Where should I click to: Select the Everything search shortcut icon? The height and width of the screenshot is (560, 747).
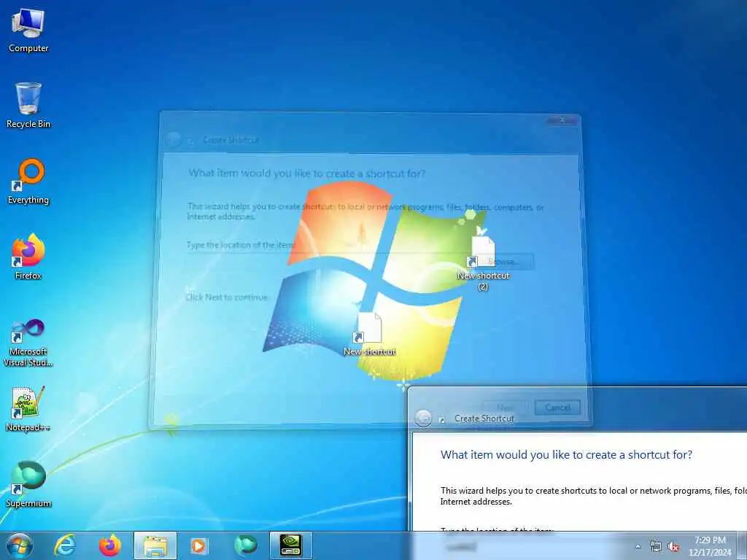(x=28, y=182)
